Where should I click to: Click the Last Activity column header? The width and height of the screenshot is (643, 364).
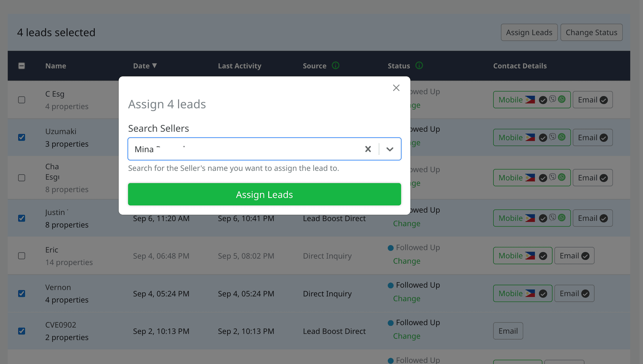(x=240, y=66)
